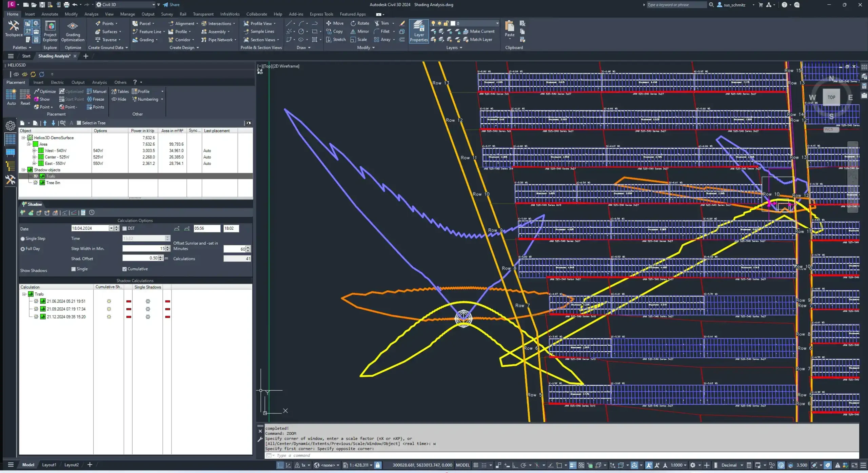Image resolution: width=868 pixels, height=473 pixels.
Task: Enable the DST checkbox
Action: [x=124, y=228]
